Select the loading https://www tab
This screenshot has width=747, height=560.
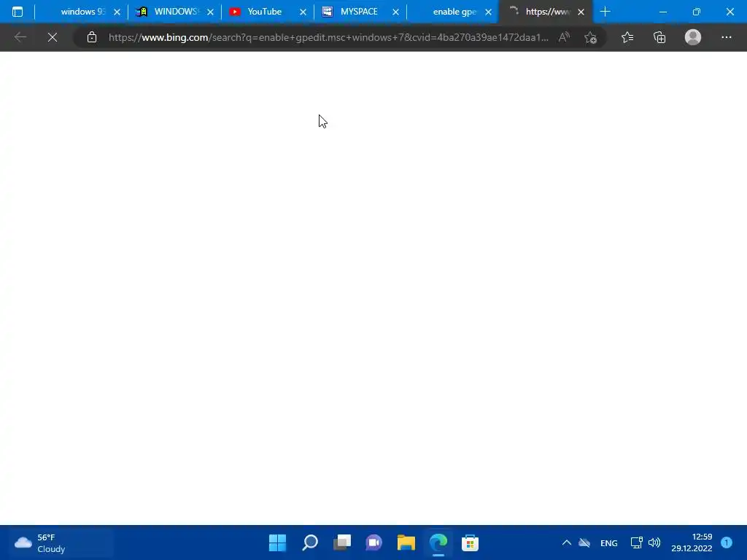coord(546,12)
